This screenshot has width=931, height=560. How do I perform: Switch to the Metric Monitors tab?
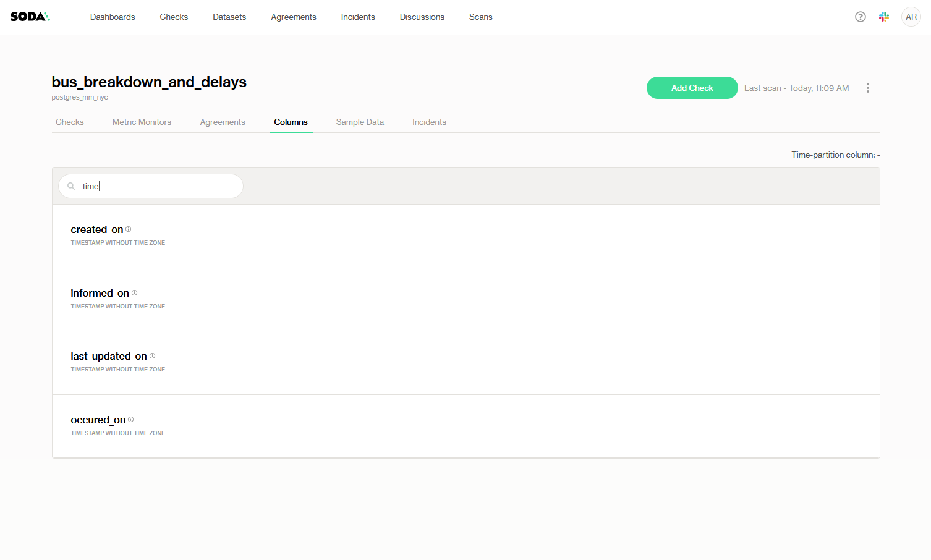pyautogui.click(x=142, y=122)
